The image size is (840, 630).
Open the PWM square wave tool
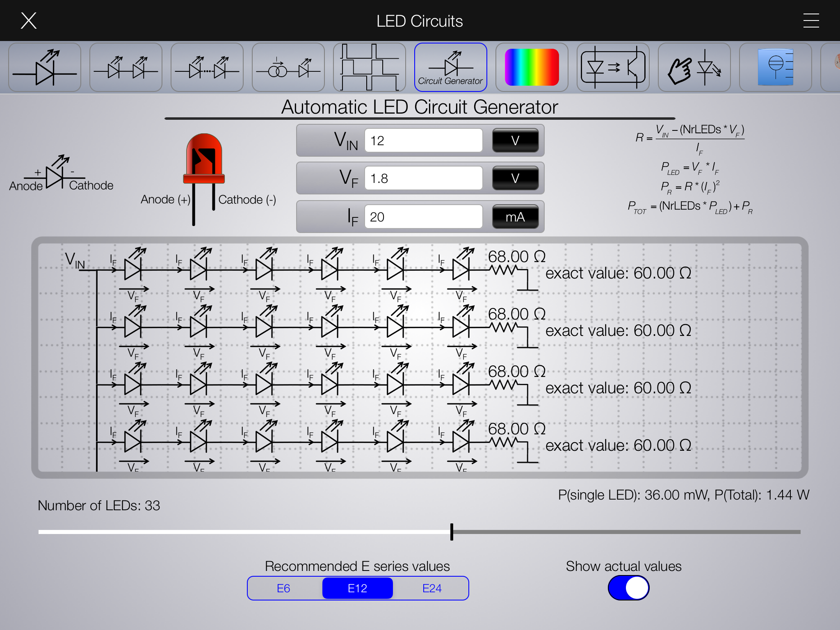(369, 68)
